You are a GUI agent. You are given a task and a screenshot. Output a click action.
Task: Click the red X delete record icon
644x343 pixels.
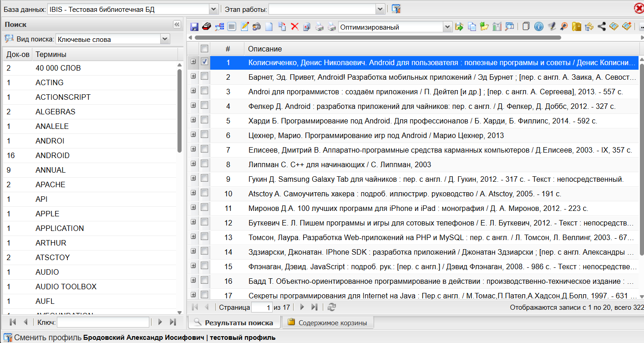pos(294,27)
